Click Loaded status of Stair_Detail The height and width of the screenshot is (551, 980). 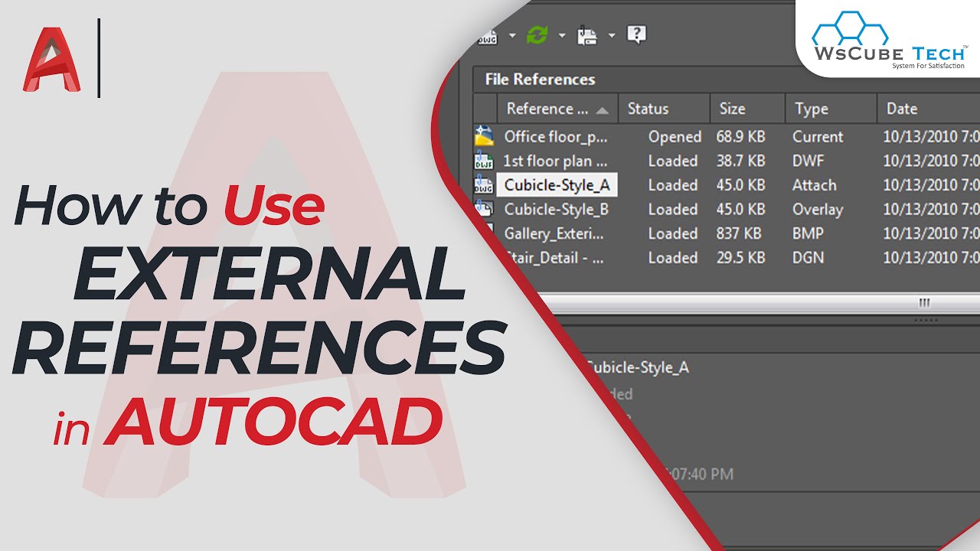tap(673, 258)
